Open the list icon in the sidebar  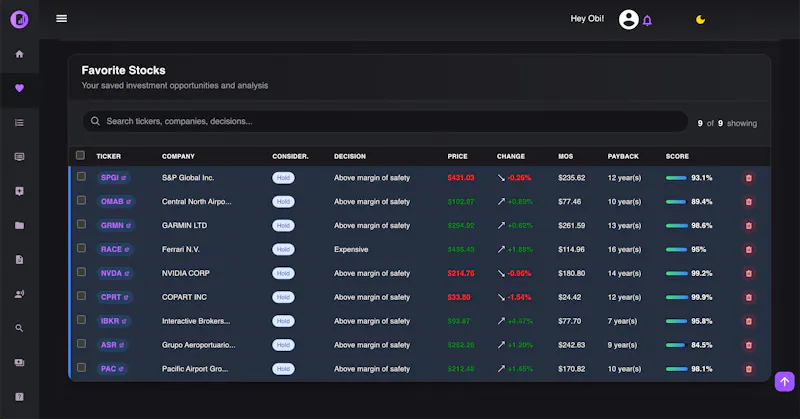(x=19, y=122)
